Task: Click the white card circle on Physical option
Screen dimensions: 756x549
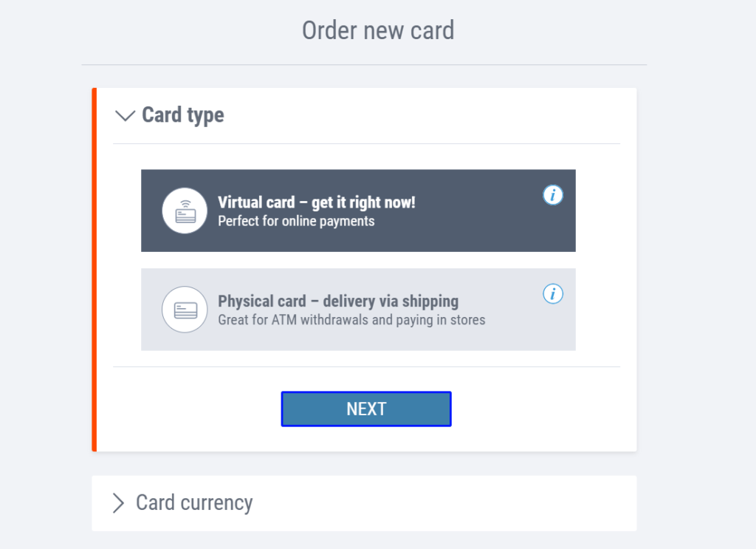Action: pyautogui.click(x=184, y=310)
